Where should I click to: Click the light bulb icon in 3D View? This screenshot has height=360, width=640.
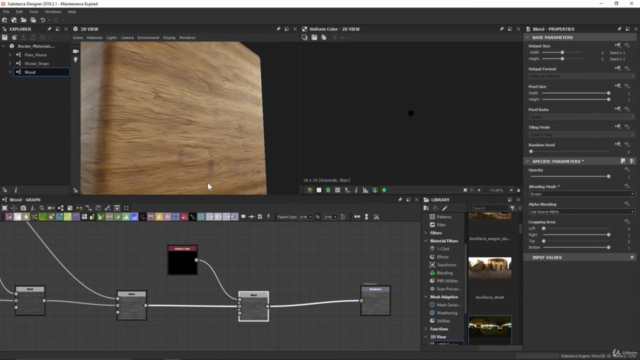76,60
